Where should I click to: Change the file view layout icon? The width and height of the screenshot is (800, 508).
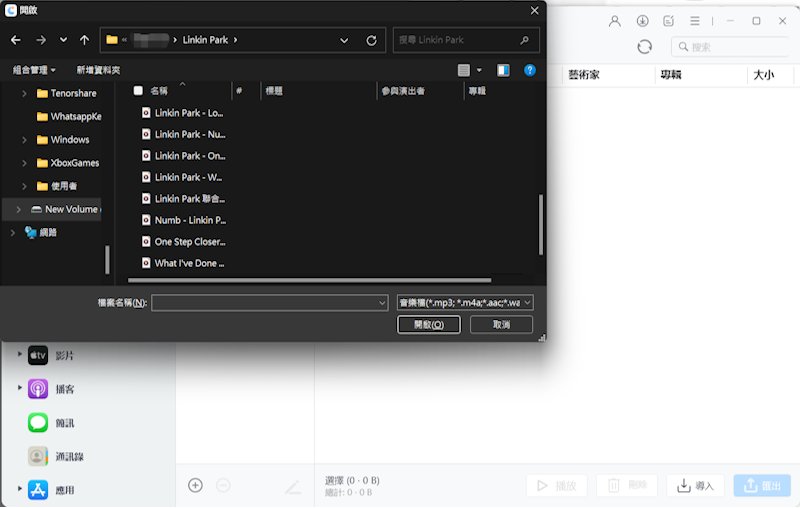tap(464, 70)
